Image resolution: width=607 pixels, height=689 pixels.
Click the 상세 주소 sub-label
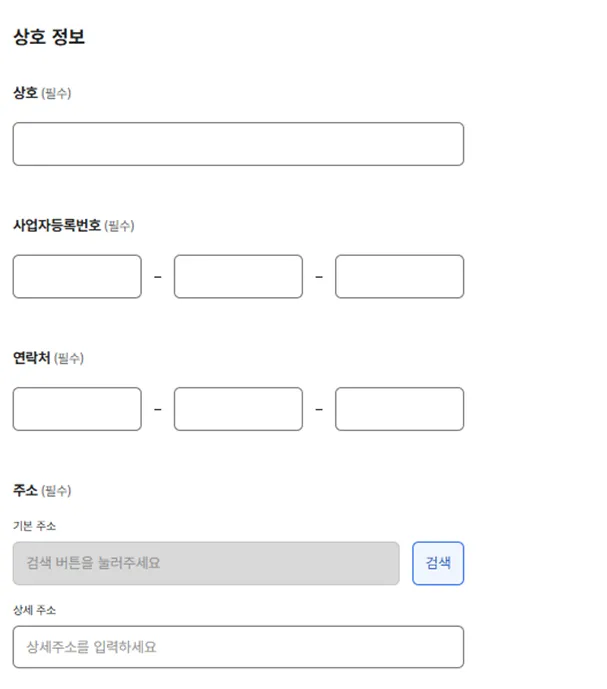click(35, 610)
